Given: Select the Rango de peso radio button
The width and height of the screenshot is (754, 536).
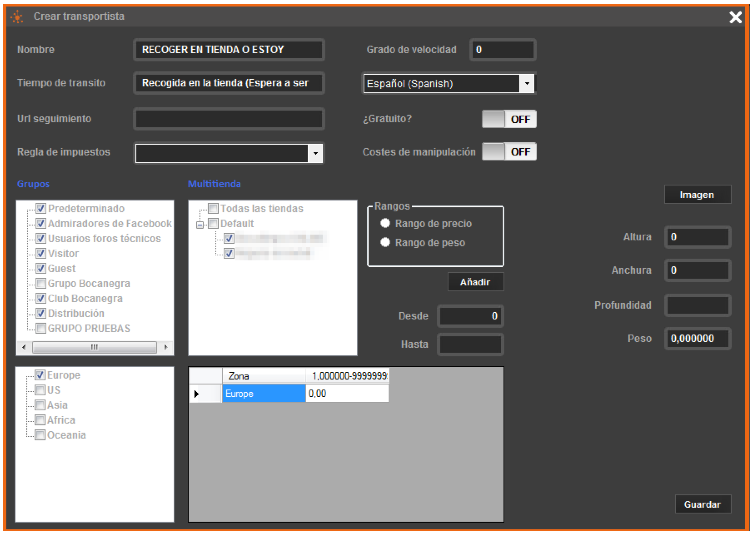Looking at the screenshot, I should point(385,242).
